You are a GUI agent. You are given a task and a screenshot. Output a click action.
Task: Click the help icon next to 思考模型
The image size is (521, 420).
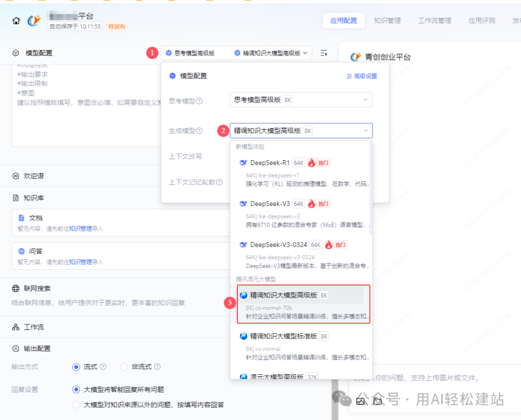[x=199, y=101]
